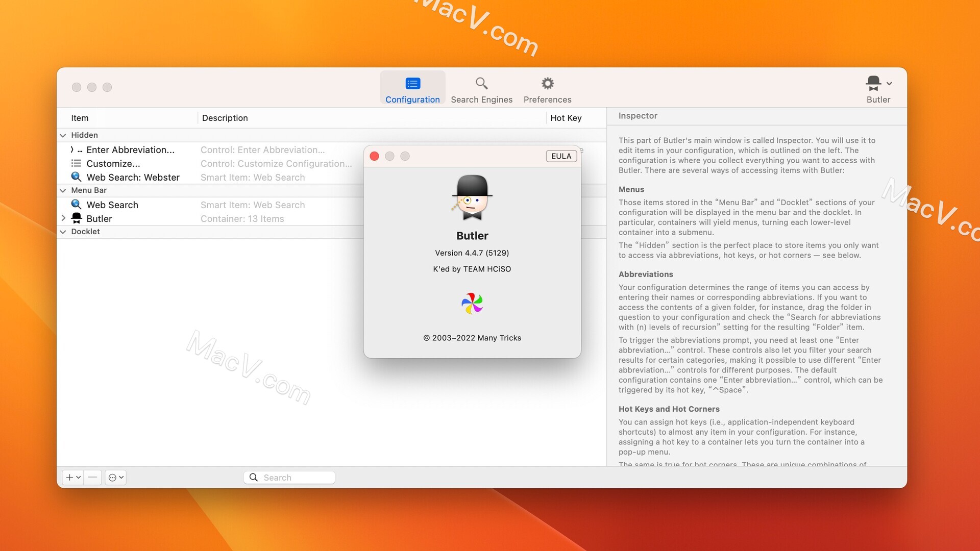Click the Item column header
Screen dimensions: 980x551
(x=80, y=118)
